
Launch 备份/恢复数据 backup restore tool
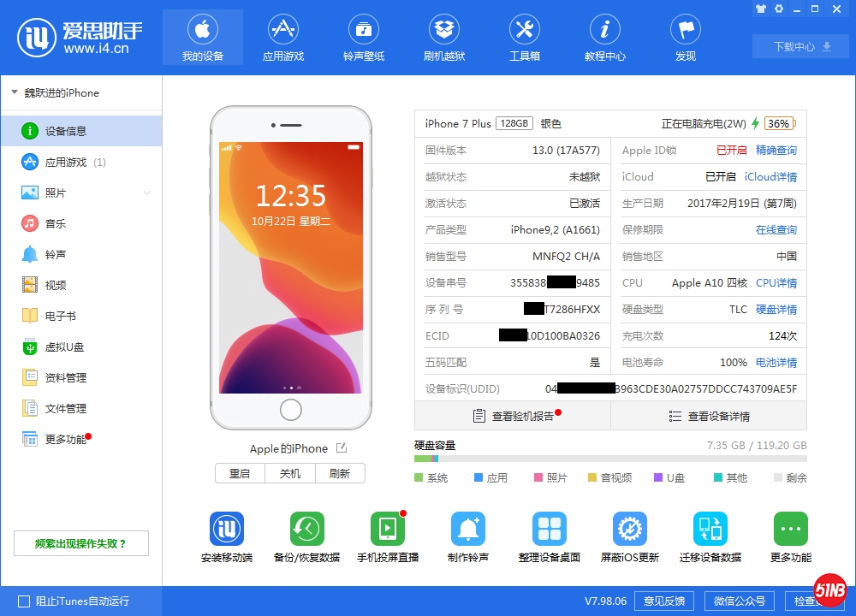[306, 530]
